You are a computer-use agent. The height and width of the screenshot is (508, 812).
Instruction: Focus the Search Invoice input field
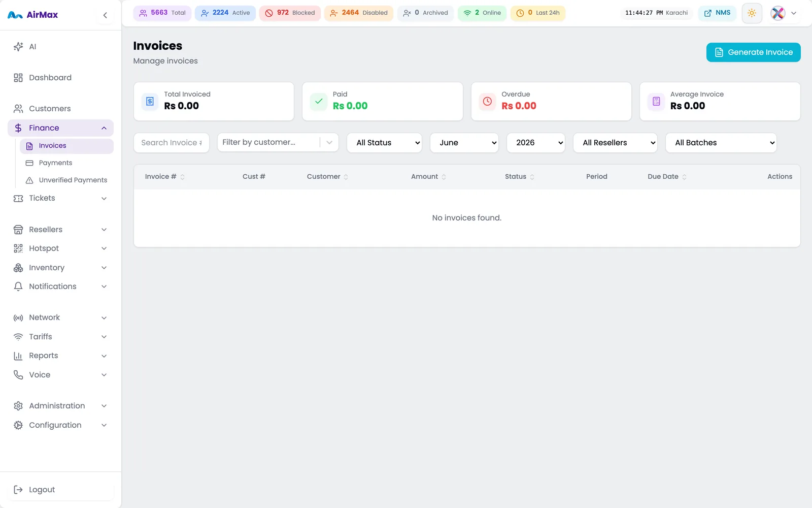click(172, 143)
